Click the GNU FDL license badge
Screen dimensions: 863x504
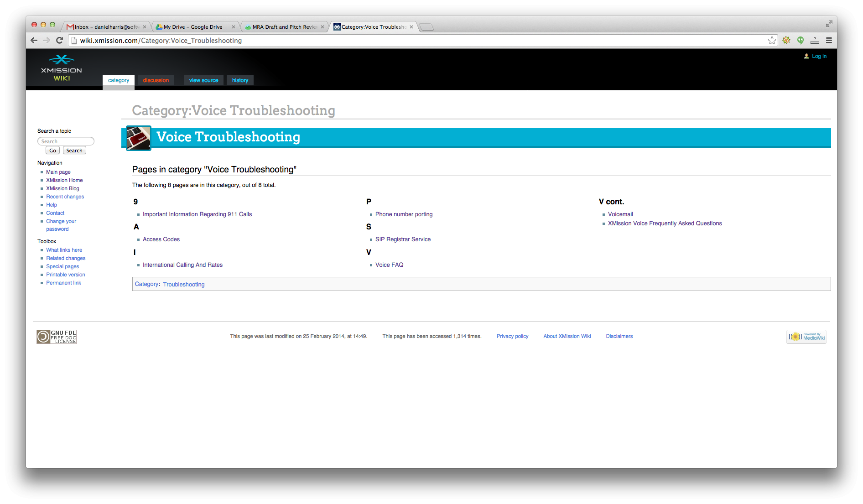coord(57,337)
